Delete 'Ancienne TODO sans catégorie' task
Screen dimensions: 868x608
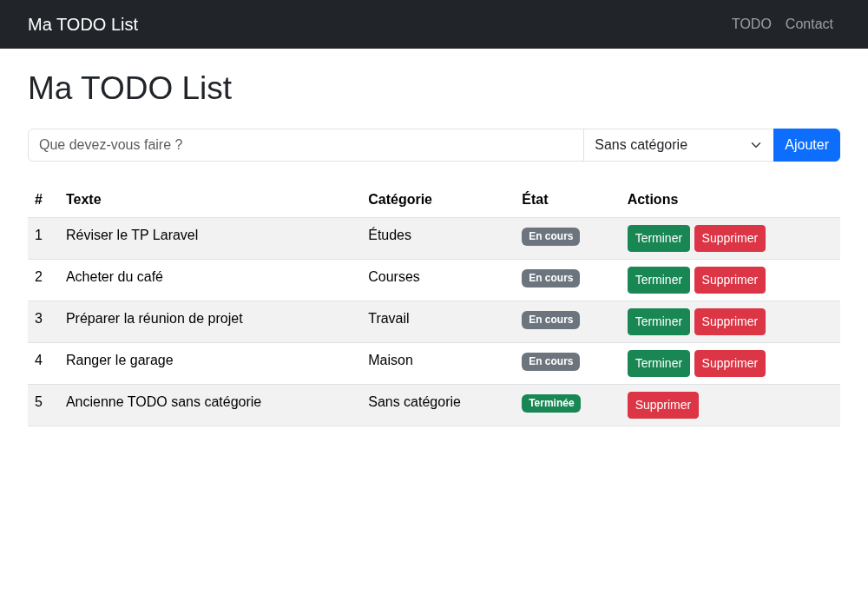point(662,405)
